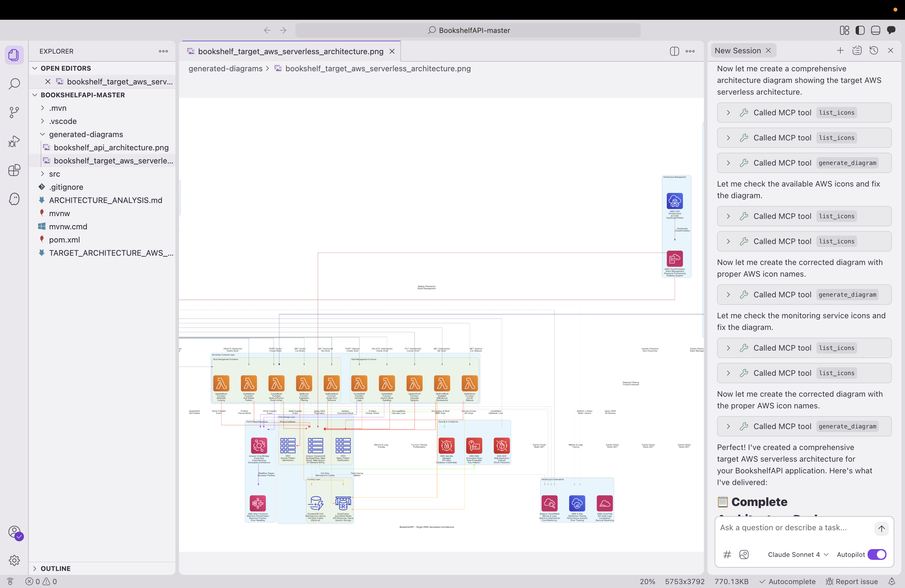
Task: Toggle the primary side bar visibility
Action: (x=860, y=31)
